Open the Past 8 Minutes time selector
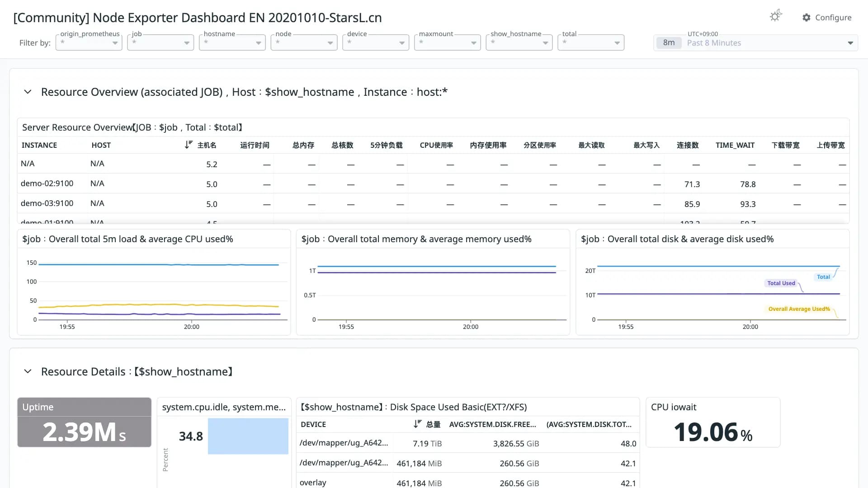This screenshot has width=868, height=488. 756,43
